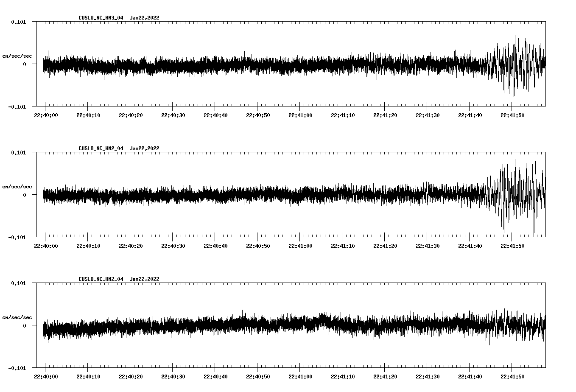Click 22:41:30 time label under HNZ plot

coord(427,377)
